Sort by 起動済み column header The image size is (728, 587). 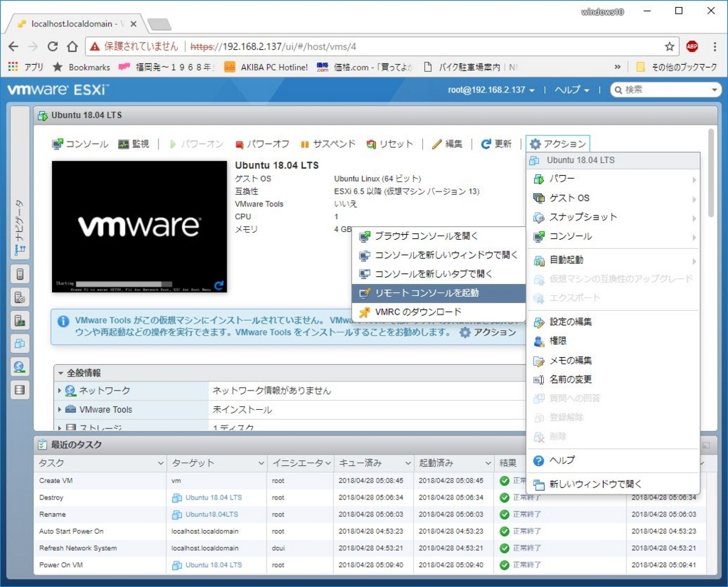(x=454, y=463)
